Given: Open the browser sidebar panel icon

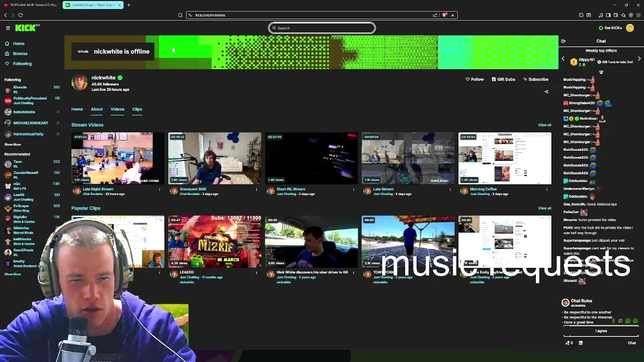Looking at the screenshot, I should (x=608, y=15).
